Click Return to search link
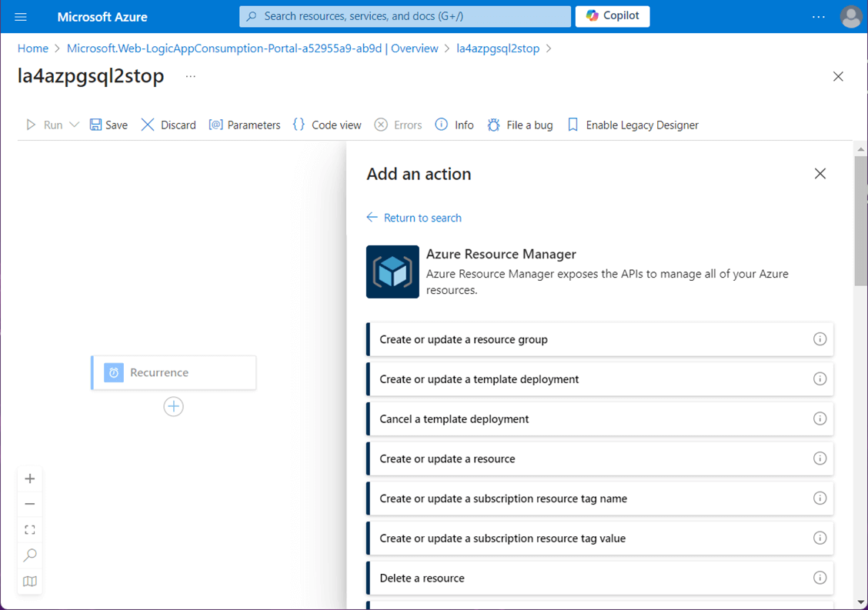Viewport: 868px width, 610px height. tap(414, 218)
